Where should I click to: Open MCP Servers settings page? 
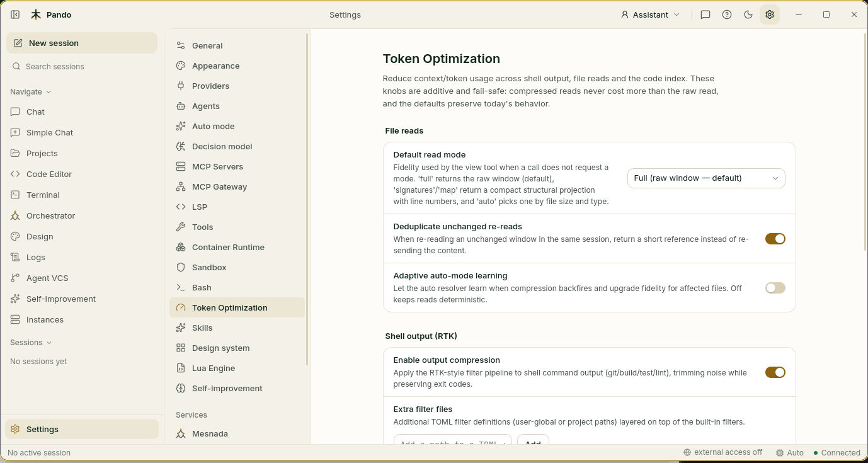237,166
